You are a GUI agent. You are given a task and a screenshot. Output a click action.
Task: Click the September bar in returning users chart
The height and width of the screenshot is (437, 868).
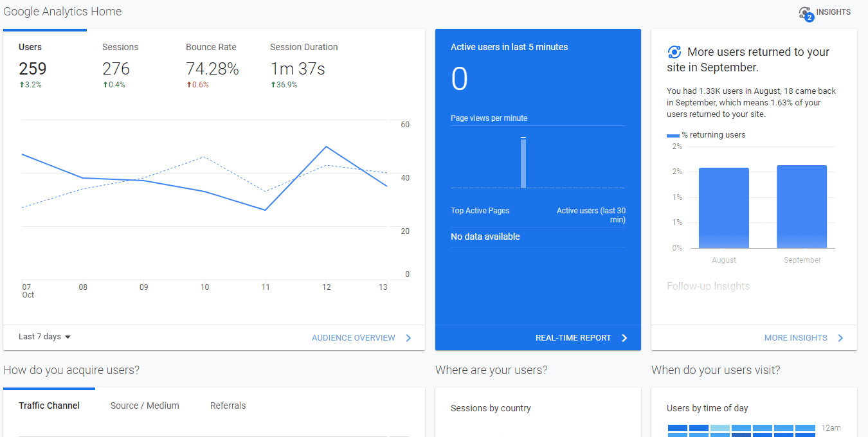point(802,207)
